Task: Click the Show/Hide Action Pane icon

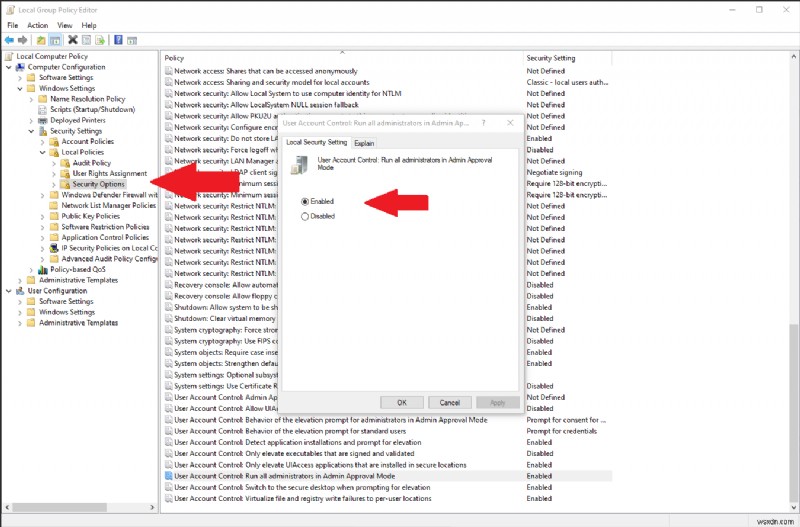Action: tap(132, 40)
